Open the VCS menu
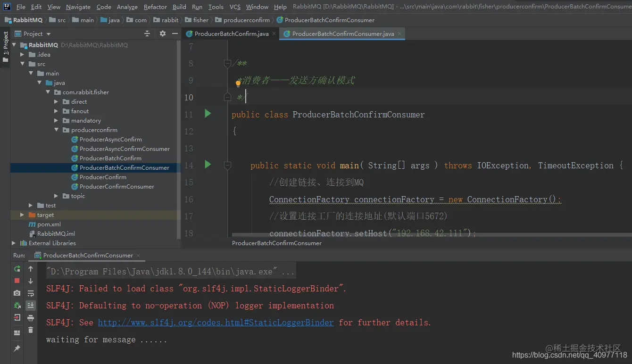Screen dimensions: 632x364 click(235, 7)
